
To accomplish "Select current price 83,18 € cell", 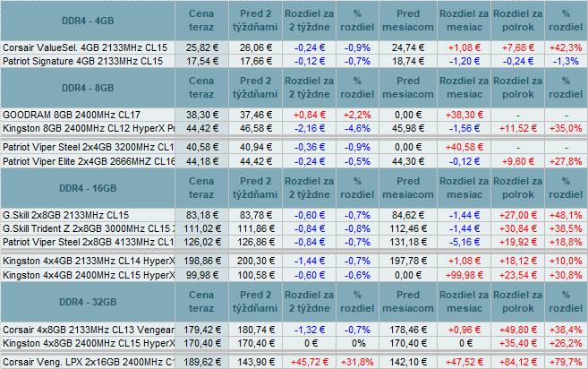I will tap(201, 215).
